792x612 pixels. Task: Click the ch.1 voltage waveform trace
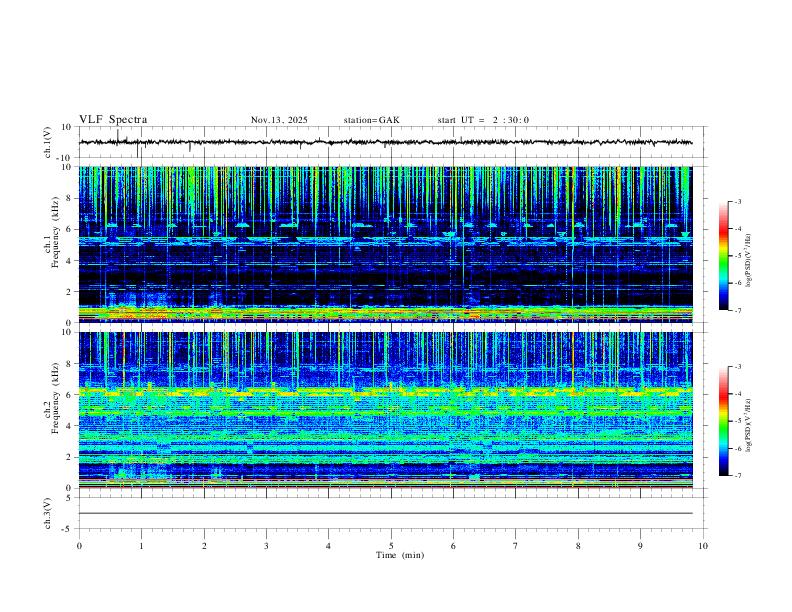tap(385, 142)
